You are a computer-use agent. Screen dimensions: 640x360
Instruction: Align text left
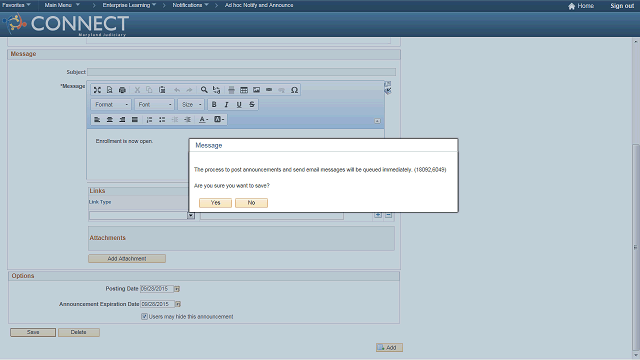tap(97, 119)
